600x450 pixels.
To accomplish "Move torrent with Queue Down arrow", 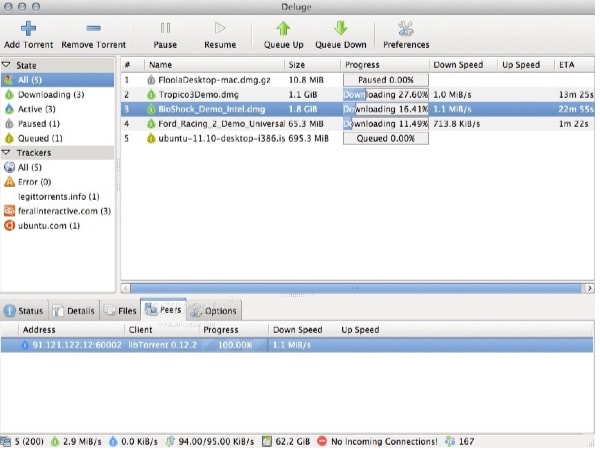I will [x=341, y=35].
